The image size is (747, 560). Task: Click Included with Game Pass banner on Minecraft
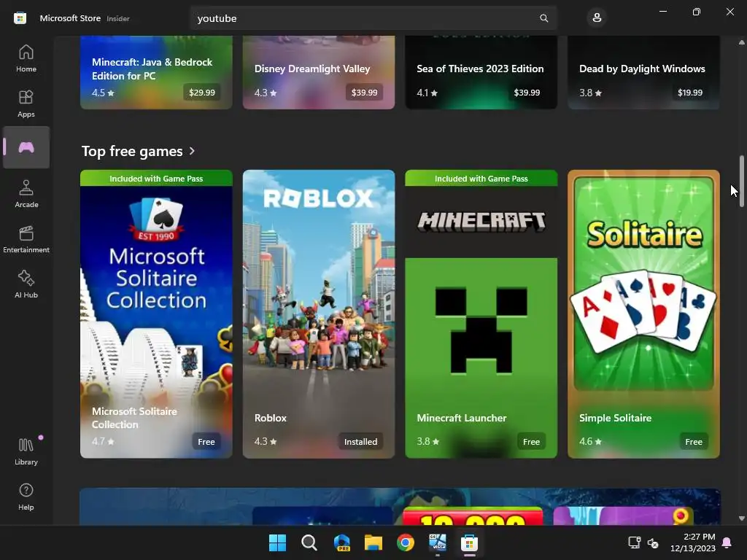coord(481,179)
